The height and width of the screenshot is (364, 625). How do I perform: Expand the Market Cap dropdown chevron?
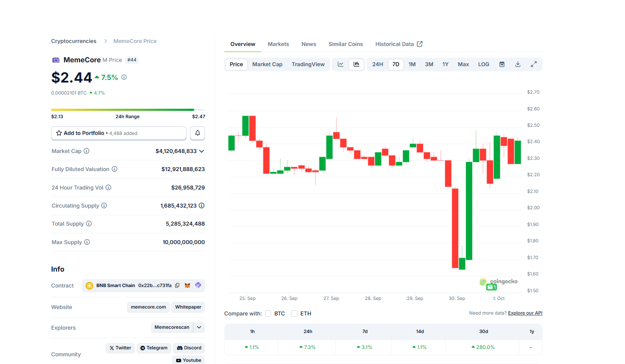tap(201, 151)
